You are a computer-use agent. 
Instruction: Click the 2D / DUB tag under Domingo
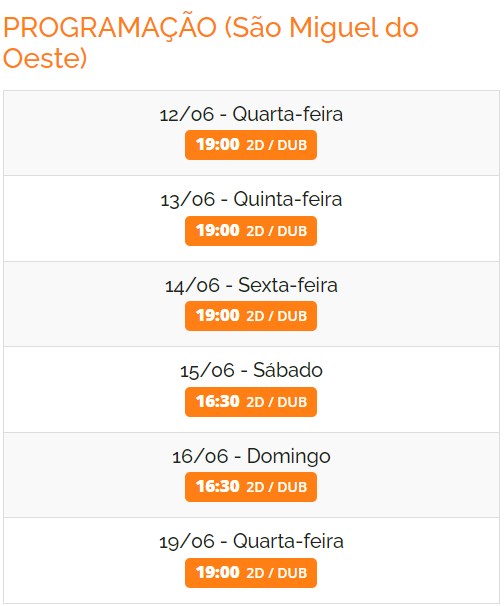277,487
